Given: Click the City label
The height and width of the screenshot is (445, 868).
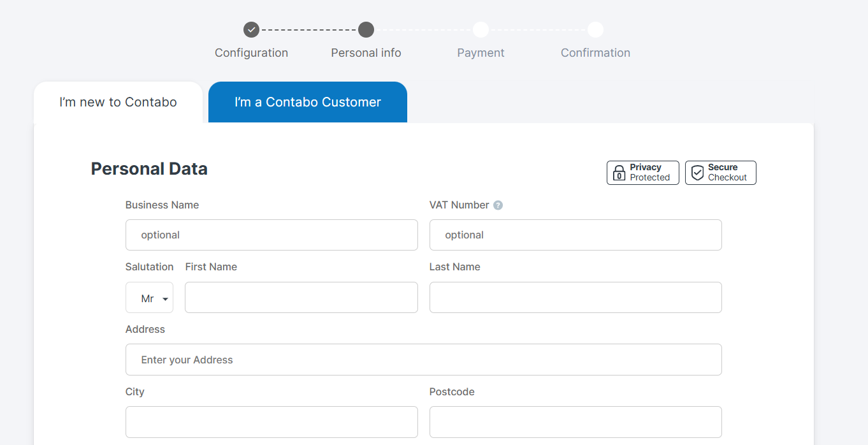Looking at the screenshot, I should (135, 392).
